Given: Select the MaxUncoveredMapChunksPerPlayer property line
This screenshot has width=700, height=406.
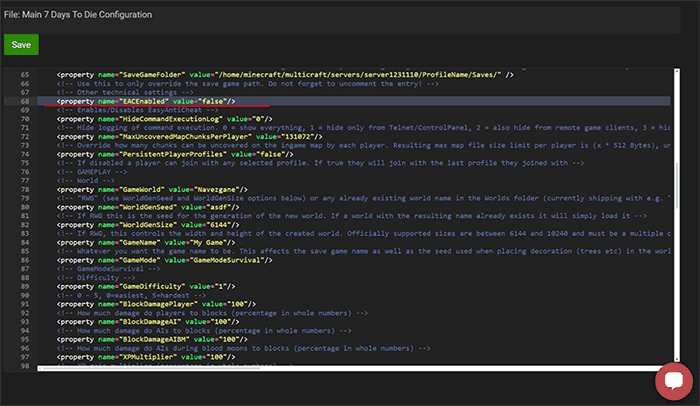Looking at the screenshot, I should tap(189, 137).
